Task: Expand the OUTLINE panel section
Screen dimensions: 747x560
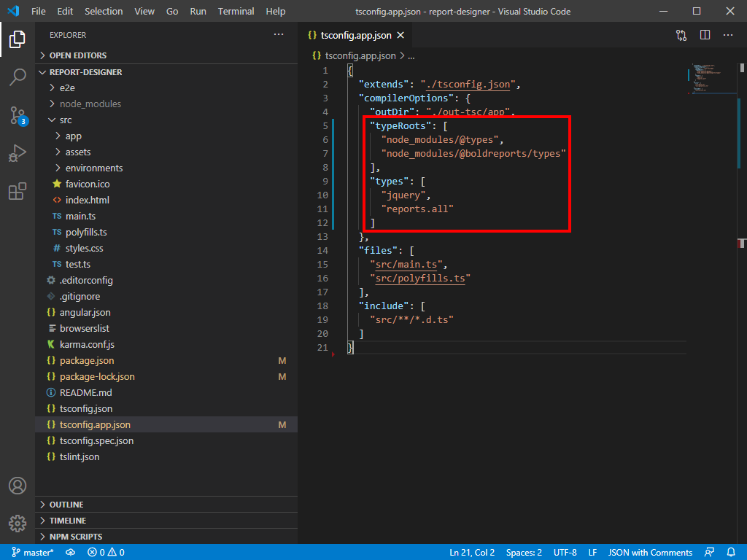Action: pos(66,505)
